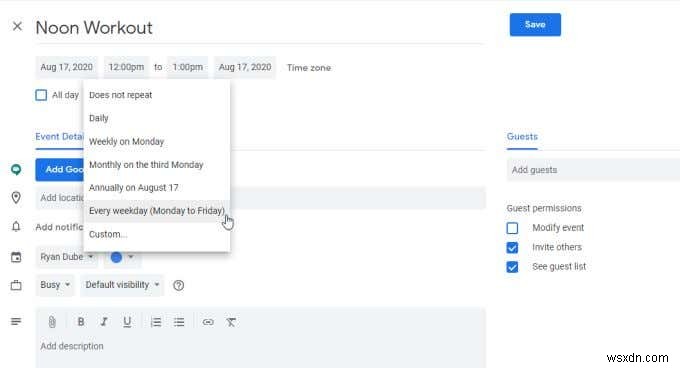This screenshot has width=680, height=368.
Task: Click Add notification
Action: [59, 227]
